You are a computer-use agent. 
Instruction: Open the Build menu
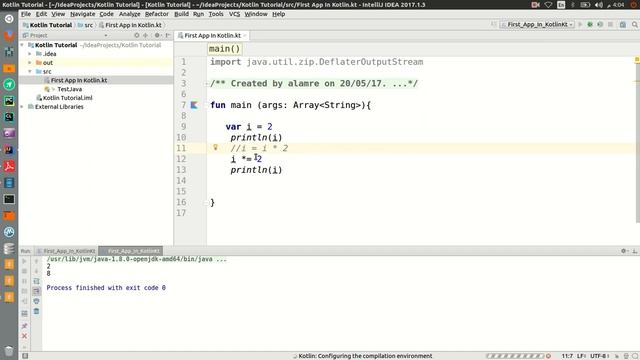(181, 14)
